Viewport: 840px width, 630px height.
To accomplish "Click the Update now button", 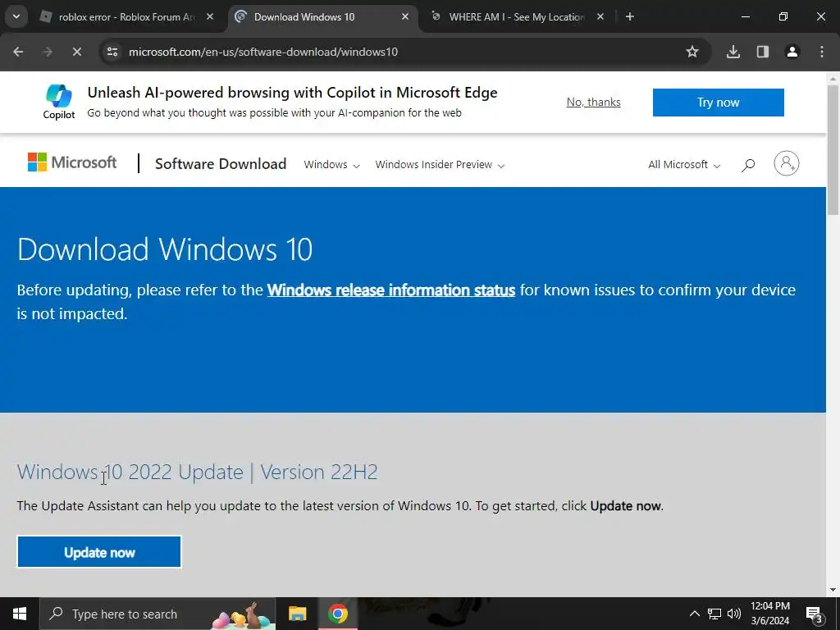I will click(99, 552).
